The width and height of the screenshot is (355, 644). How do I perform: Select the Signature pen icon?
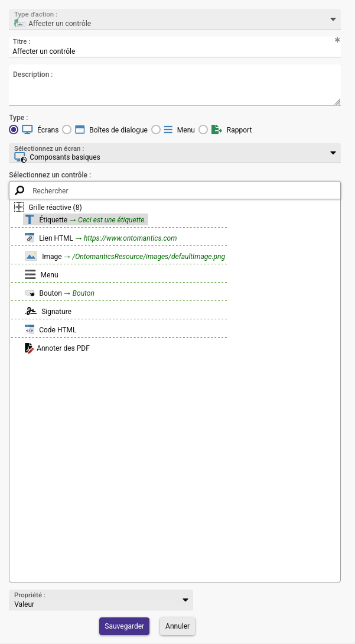[31, 311]
